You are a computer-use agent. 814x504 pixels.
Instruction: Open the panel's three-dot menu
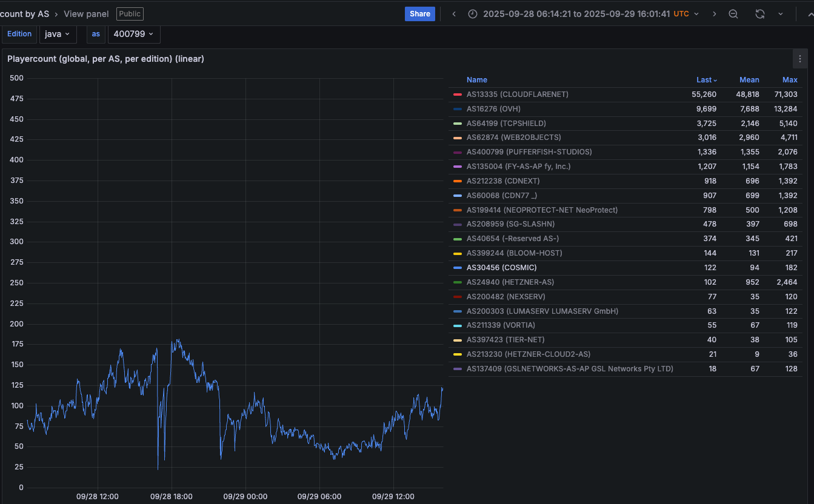pyautogui.click(x=800, y=59)
